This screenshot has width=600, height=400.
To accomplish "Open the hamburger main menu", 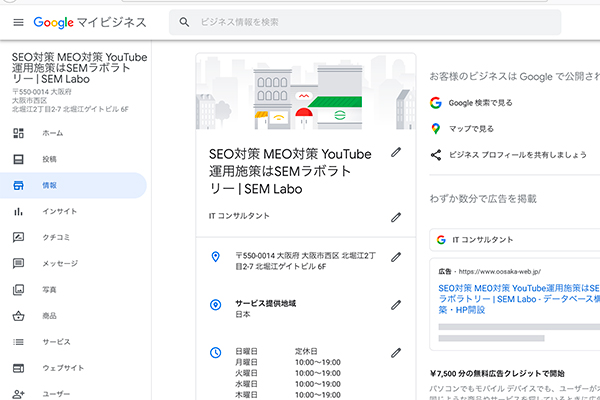I will (18, 23).
